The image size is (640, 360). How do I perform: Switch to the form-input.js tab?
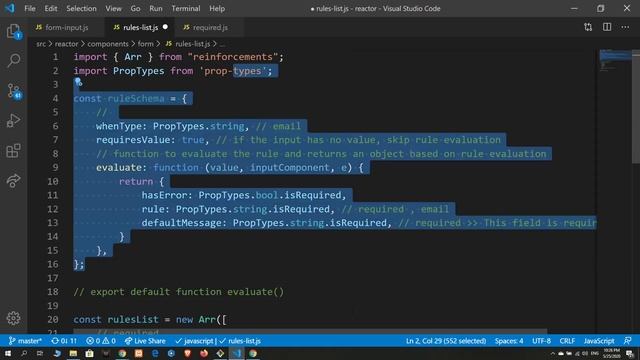tap(66, 27)
